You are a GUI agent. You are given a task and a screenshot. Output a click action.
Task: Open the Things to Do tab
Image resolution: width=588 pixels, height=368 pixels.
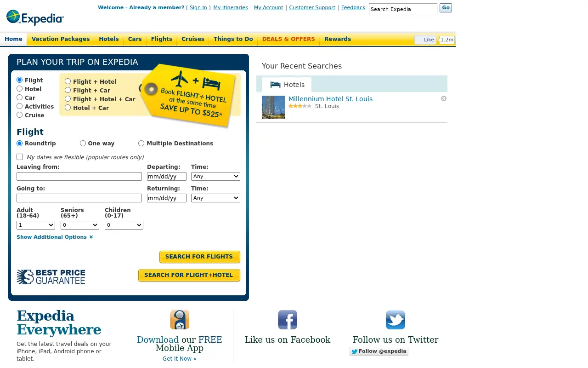233,39
